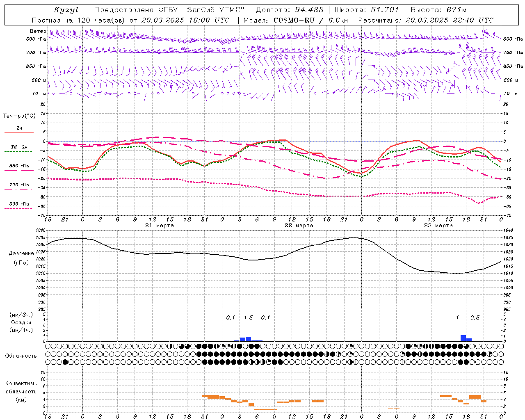
Task: Click the "Конвективн." convective cloud label
Action: coord(21,383)
